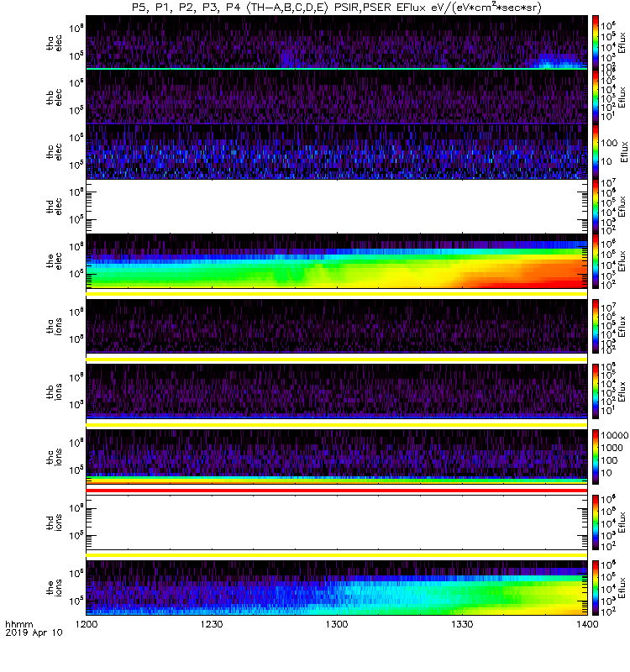The height and width of the screenshot is (672, 630).
Task: Select the 'tha elec' panel label
Action: pyautogui.click(x=54, y=43)
